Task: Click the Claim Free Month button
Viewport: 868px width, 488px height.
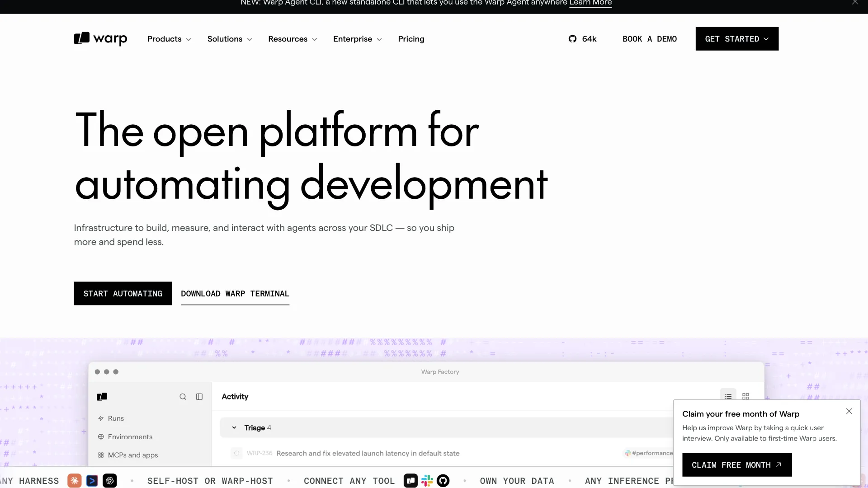Action: (737, 465)
